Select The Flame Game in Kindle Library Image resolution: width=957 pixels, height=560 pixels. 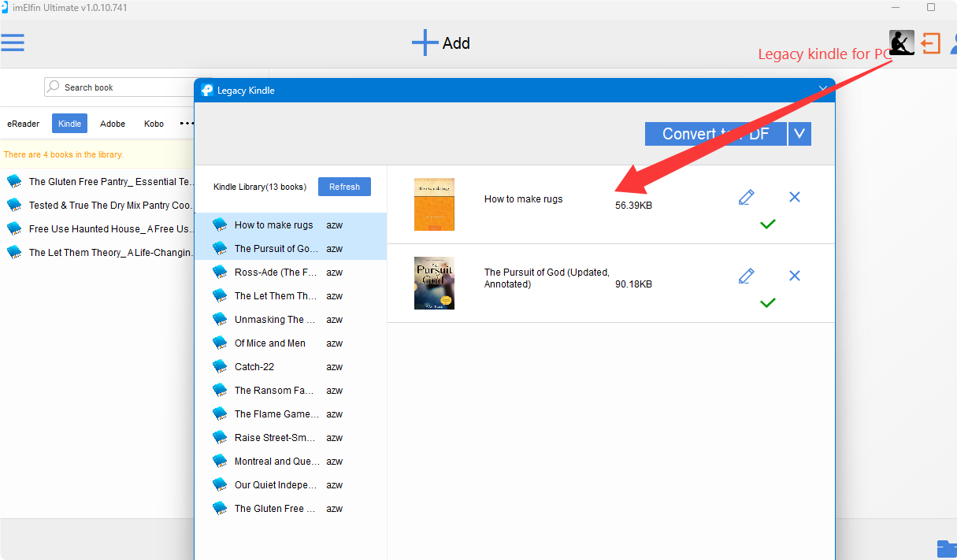coord(291,414)
